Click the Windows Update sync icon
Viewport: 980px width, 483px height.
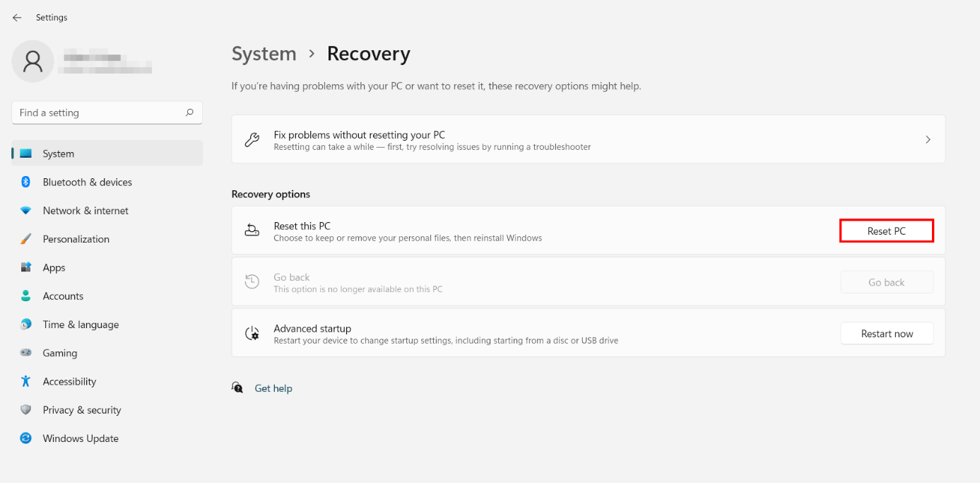26,438
